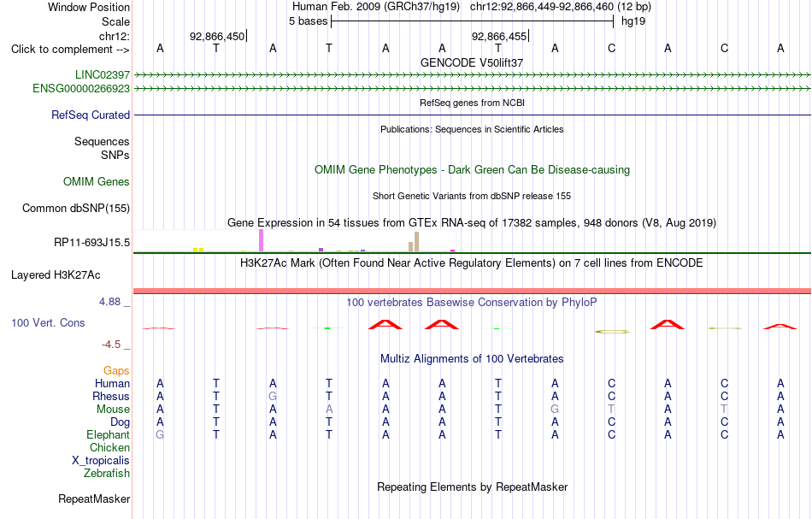Click the grey A in the Mouse alignment row
Screen dimensions: 812x519
coord(329,410)
